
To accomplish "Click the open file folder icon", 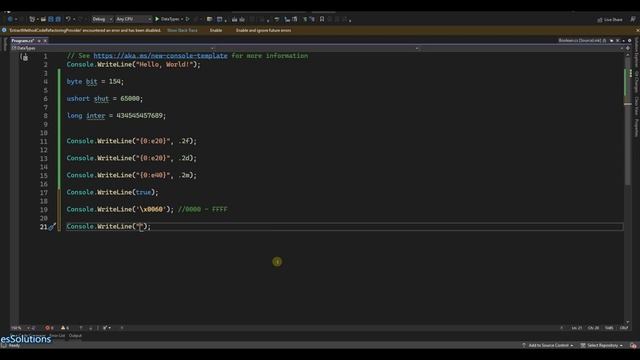I will pyautogui.click(x=43, y=19).
